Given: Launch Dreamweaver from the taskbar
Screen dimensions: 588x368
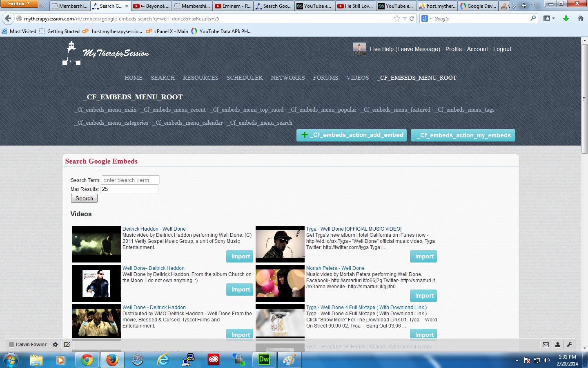Looking at the screenshot, I should pyautogui.click(x=264, y=360).
